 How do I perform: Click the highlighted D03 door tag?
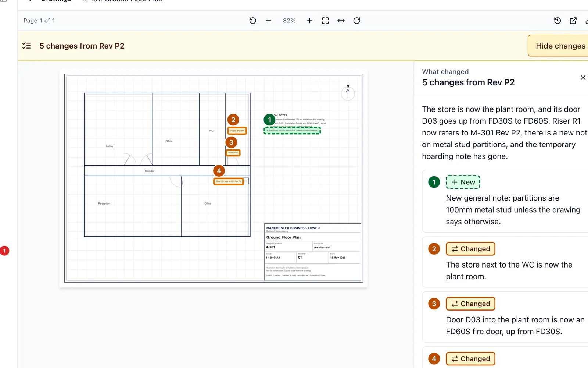click(233, 153)
